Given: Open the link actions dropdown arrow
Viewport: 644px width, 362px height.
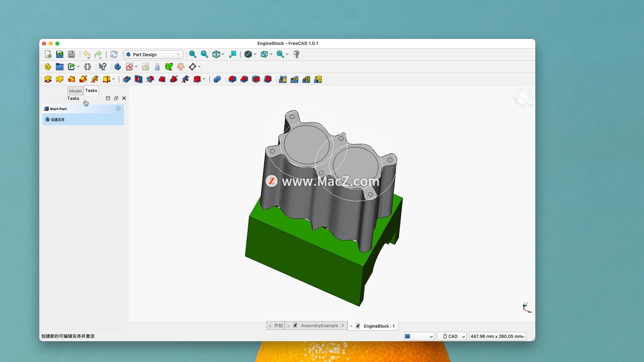Looking at the screenshot, I should pos(78,67).
